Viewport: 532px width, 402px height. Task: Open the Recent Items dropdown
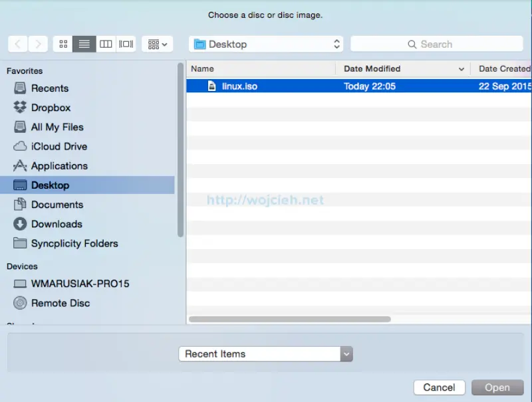click(x=265, y=353)
